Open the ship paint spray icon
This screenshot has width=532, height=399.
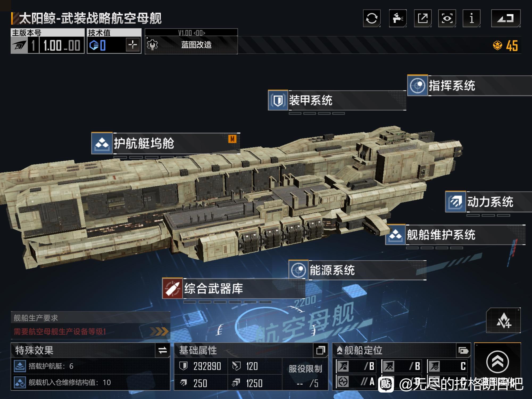[x=398, y=18]
